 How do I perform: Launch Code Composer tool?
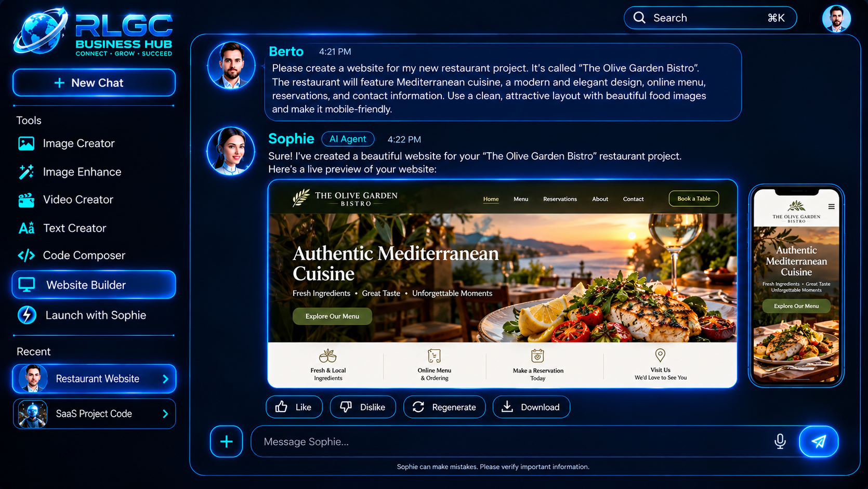[x=71, y=256]
